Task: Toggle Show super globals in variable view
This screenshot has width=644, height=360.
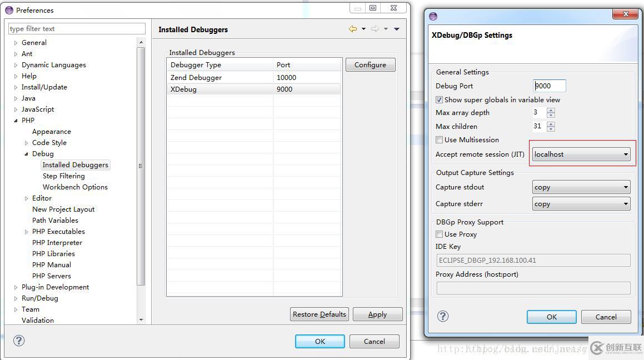Action: pos(439,100)
